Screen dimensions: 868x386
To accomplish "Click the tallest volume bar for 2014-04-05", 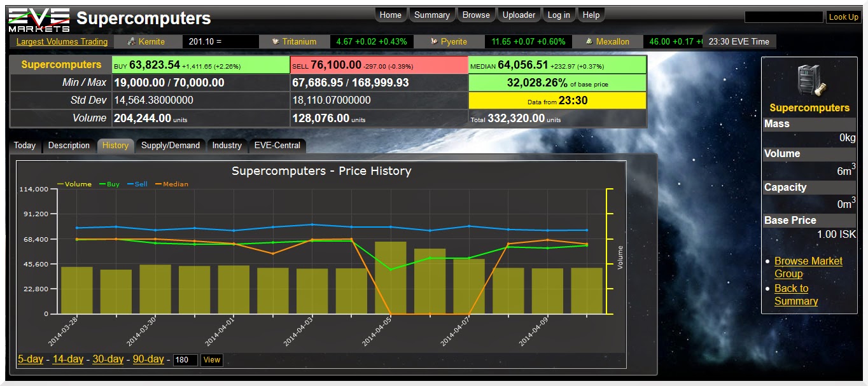I will click(x=391, y=278).
